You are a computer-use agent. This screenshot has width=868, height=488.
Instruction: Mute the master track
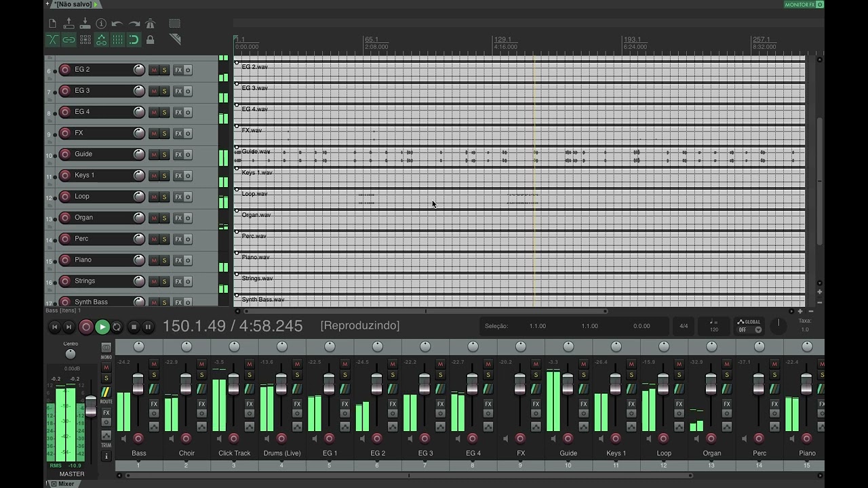click(x=106, y=367)
